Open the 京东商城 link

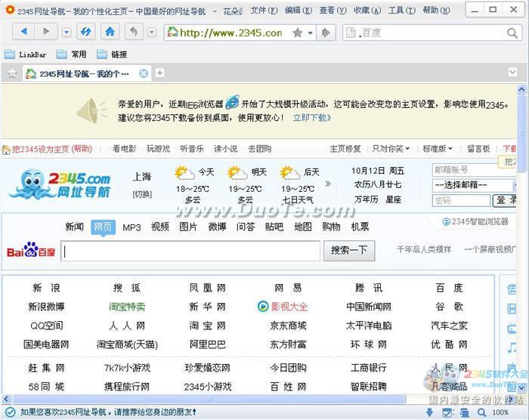pyautogui.click(x=288, y=326)
